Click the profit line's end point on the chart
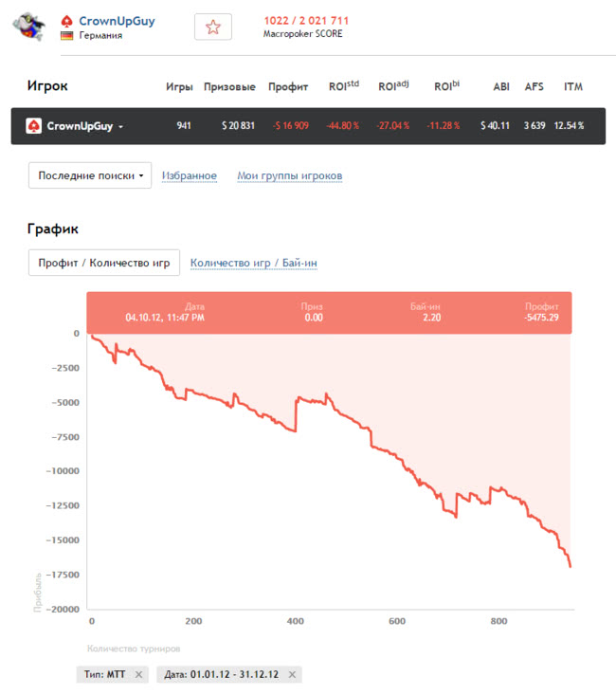 click(x=571, y=567)
